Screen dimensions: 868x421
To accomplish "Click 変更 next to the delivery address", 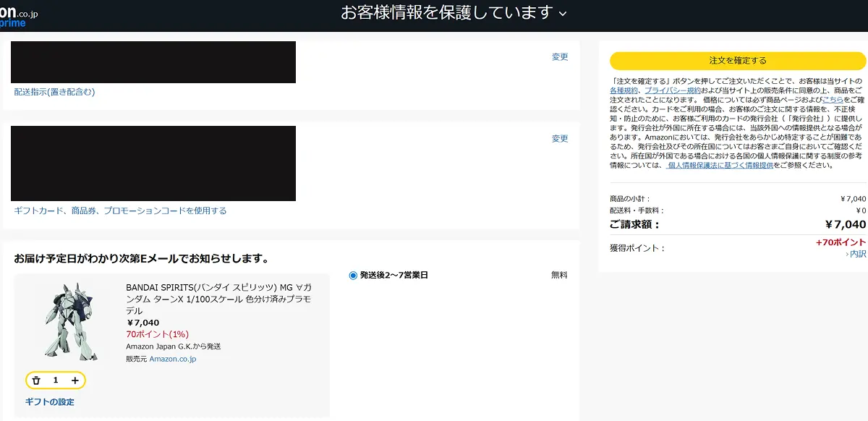I will pos(560,57).
